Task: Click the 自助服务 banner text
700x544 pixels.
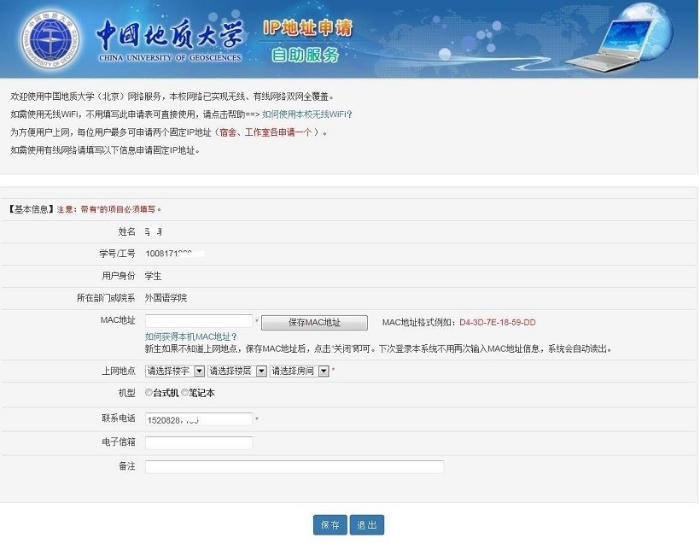Action: click(305, 55)
